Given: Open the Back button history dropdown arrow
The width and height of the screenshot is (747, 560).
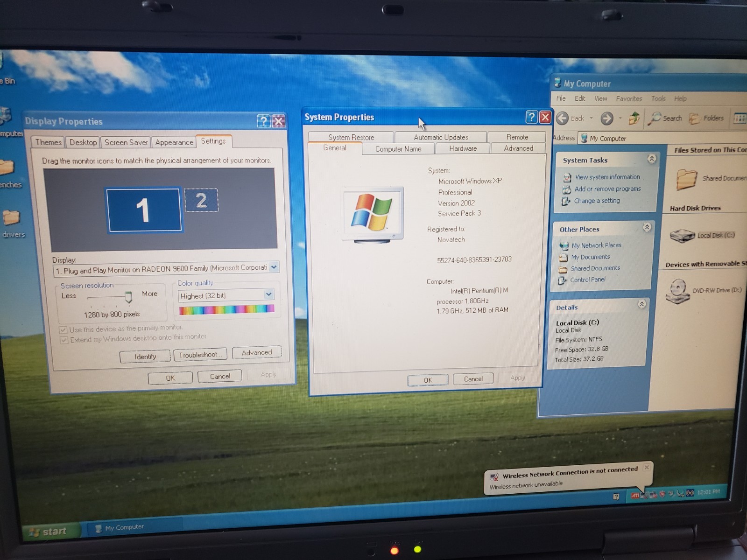Looking at the screenshot, I should pyautogui.click(x=591, y=119).
